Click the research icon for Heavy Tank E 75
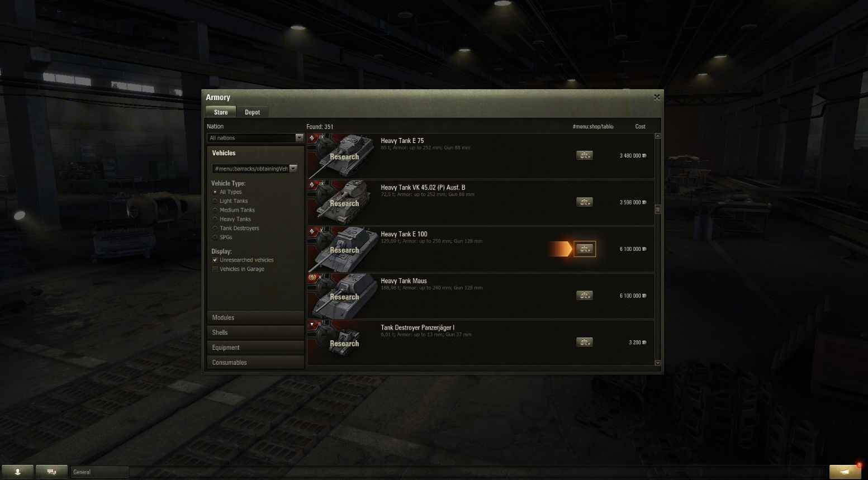The image size is (868, 480). [585, 155]
